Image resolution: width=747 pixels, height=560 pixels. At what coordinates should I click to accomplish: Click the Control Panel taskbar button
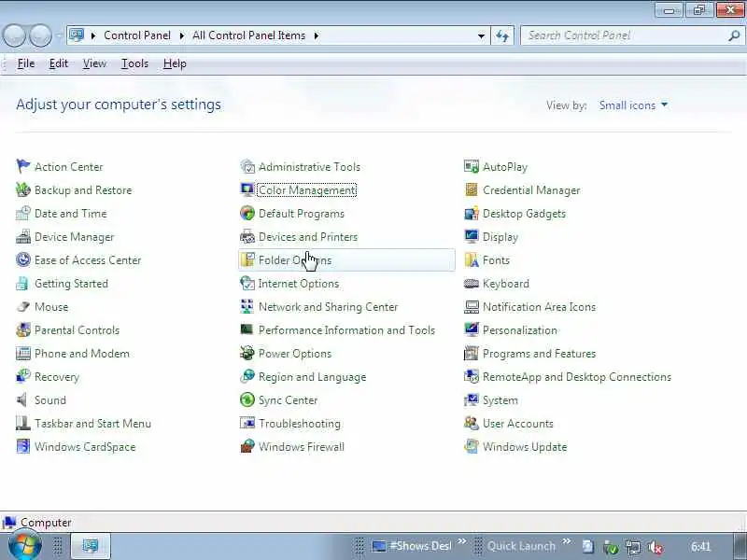pos(91,546)
